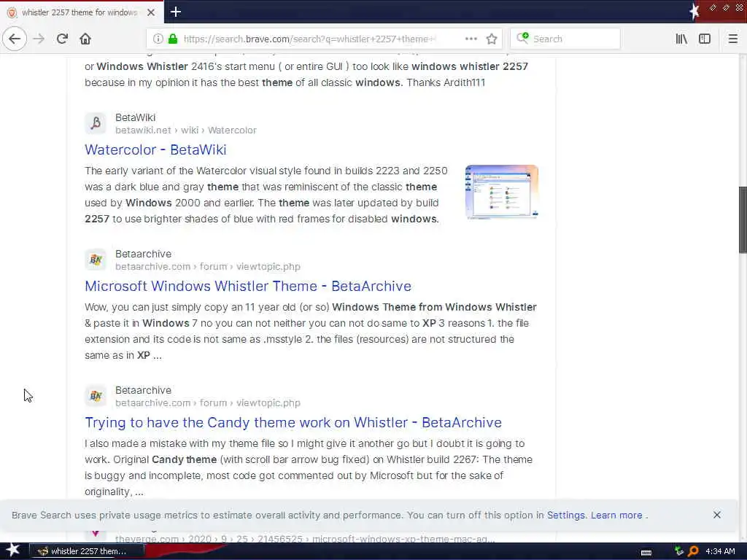Dismiss the Brave usage metrics notice
The image size is (747, 560).
(716, 515)
